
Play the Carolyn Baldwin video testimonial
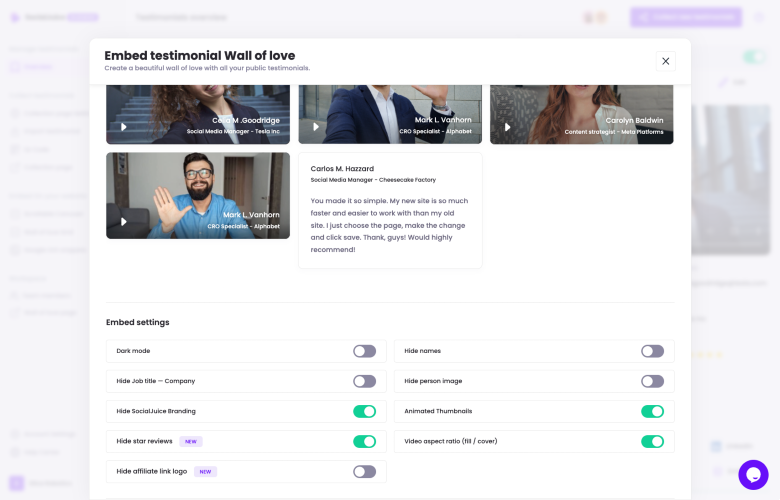[x=507, y=127]
